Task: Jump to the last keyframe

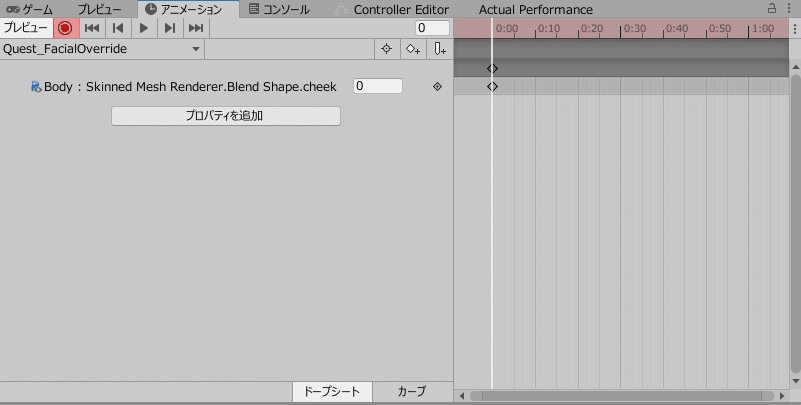Action: 196,28
